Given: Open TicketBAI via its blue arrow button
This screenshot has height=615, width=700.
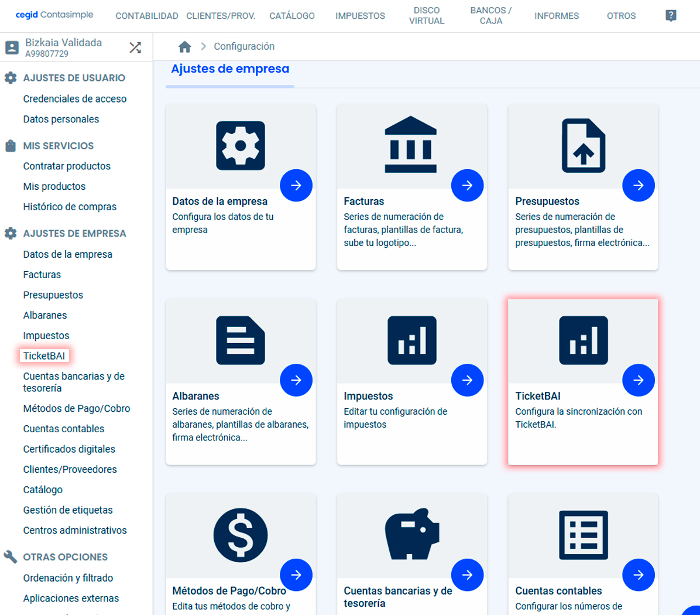Looking at the screenshot, I should (x=639, y=380).
